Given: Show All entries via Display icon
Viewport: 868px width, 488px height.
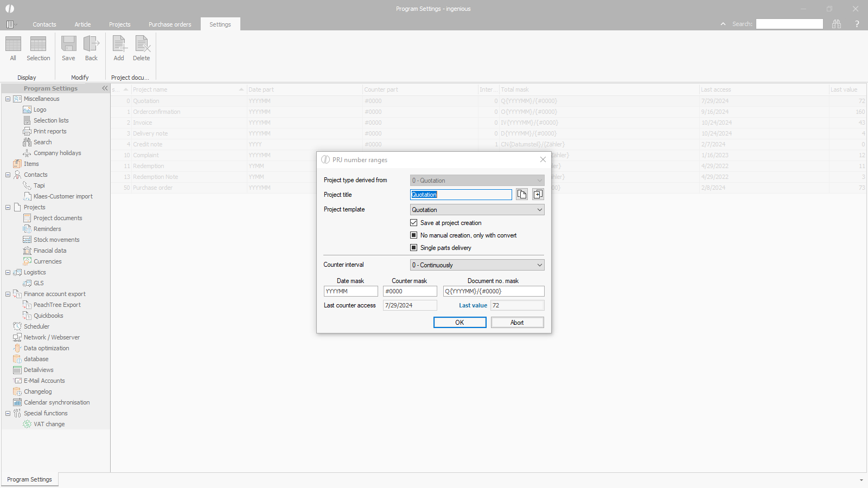Looking at the screenshot, I should 13,44.
